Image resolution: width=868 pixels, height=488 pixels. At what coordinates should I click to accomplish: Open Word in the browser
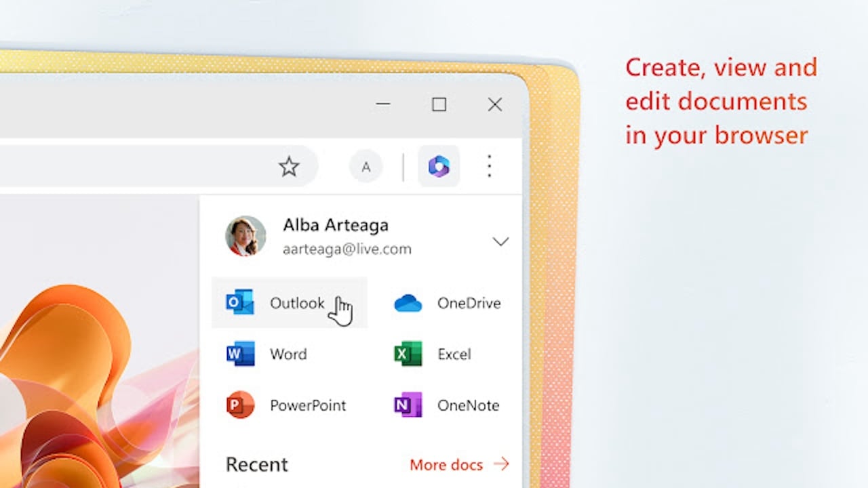(x=288, y=354)
